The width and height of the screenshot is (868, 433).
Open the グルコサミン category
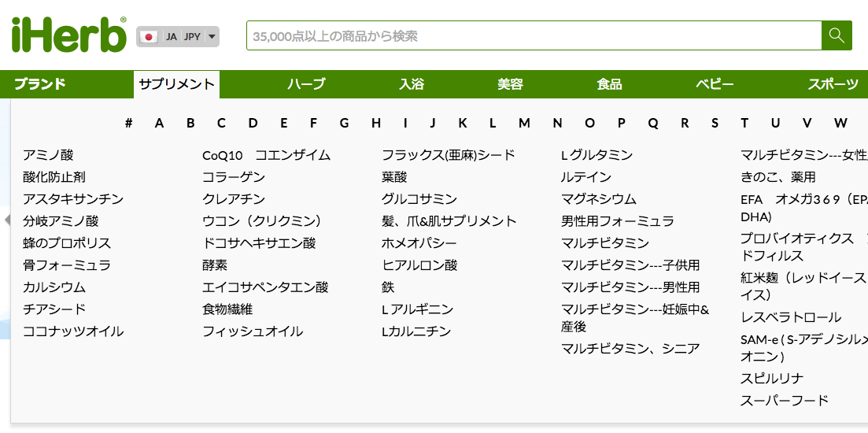[419, 199]
